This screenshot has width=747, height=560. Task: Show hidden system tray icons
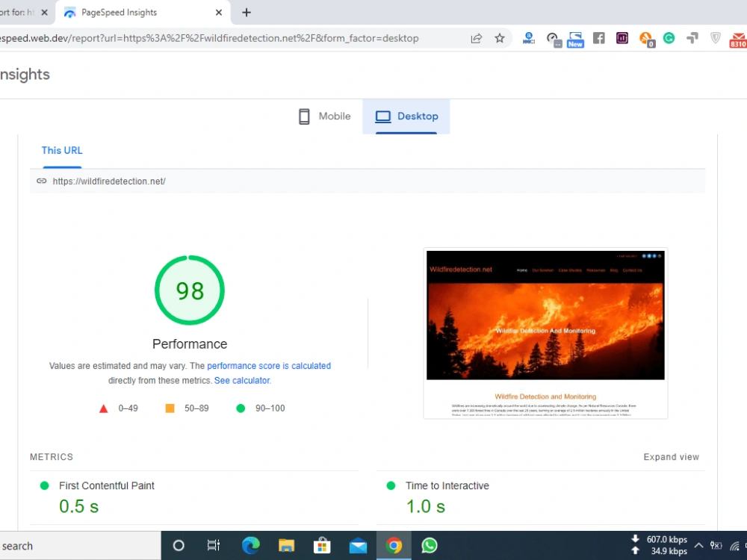coord(699,545)
